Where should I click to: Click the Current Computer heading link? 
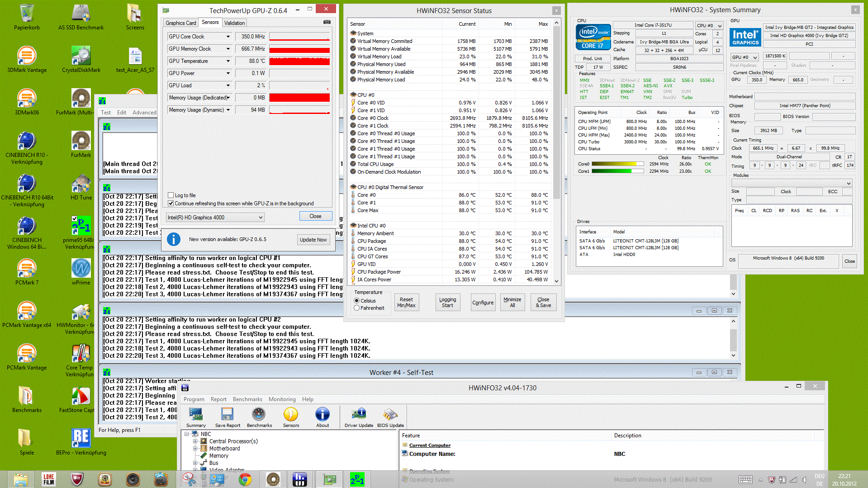coord(430,445)
